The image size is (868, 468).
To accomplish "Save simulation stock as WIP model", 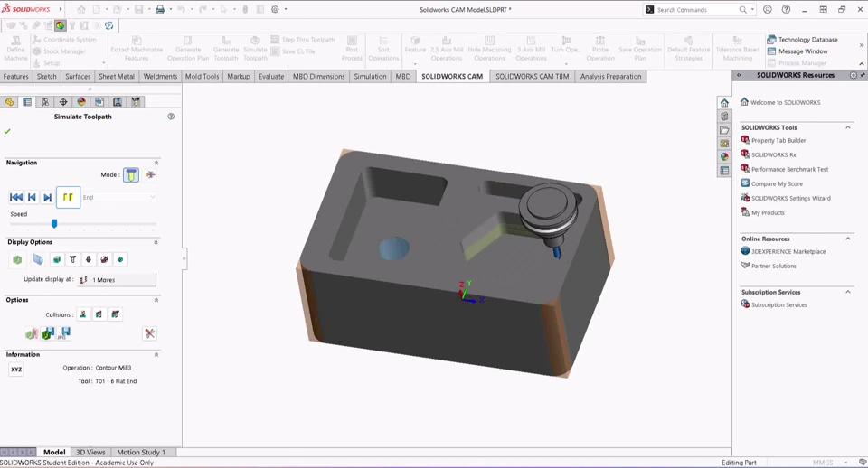I will tap(48, 333).
